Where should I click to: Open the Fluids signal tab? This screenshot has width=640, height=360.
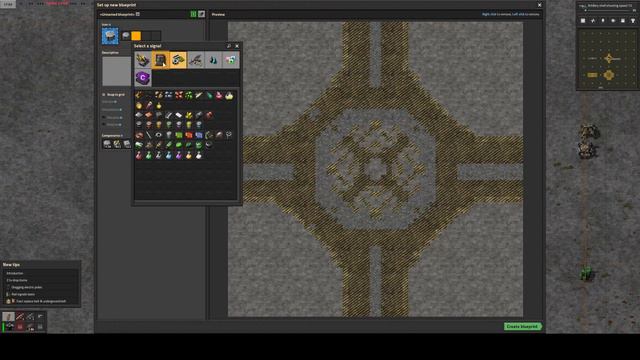(213, 60)
